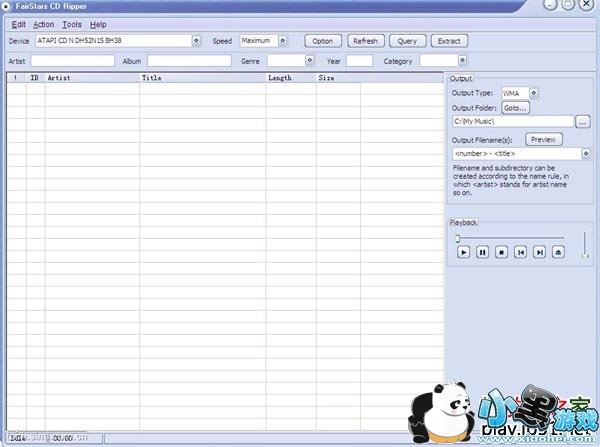Screen dimensions: 600x447
Task: Open the Speed dropdown
Action: (283, 40)
